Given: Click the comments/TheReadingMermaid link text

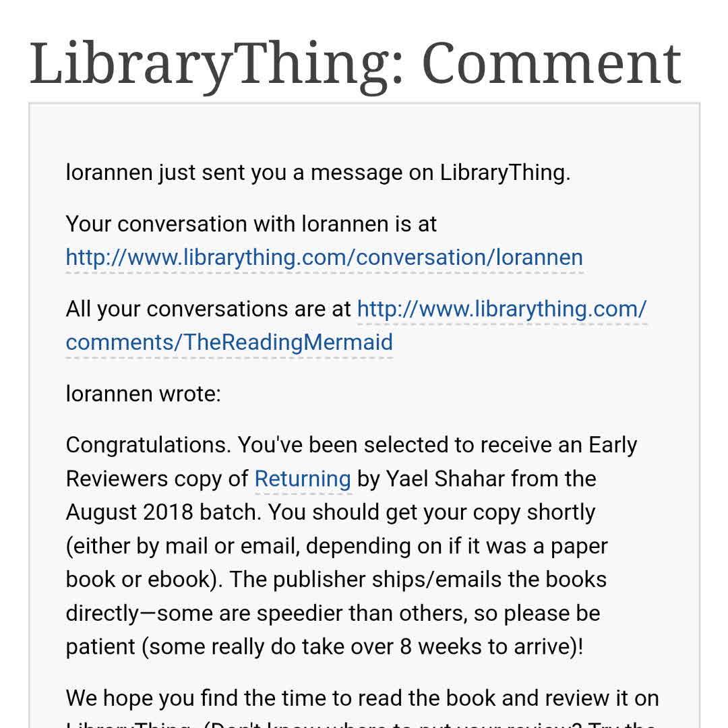Looking at the screenshot, I should tap(229, 342).
